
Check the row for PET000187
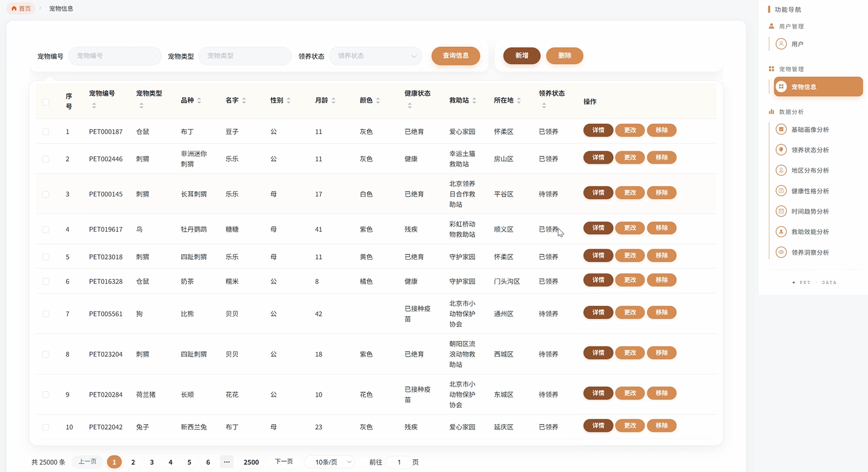click(x=46, y=132)
